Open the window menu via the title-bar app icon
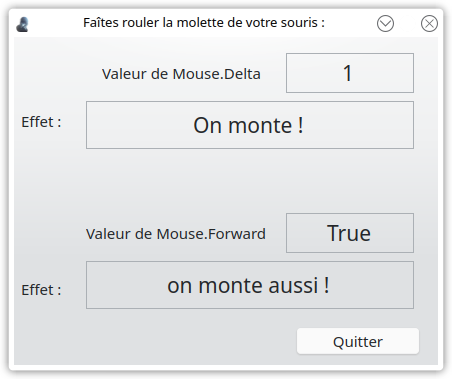The image size is (452, 379). click(x=22, y=24)
